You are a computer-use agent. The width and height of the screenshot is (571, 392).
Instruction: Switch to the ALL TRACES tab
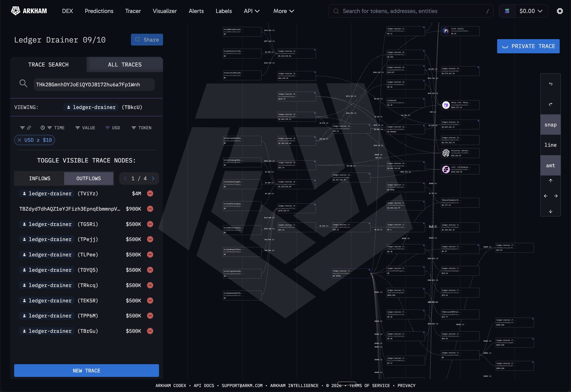125,65
